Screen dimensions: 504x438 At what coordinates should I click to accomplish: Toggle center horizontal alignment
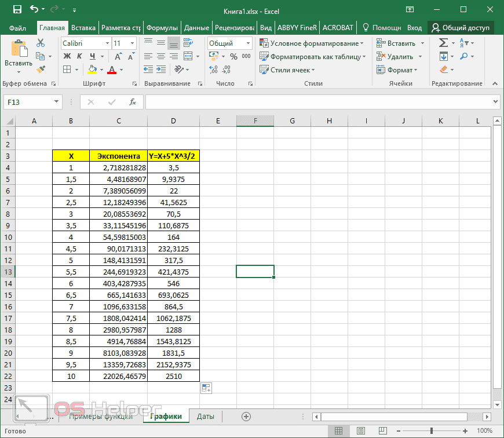[160, 56]
